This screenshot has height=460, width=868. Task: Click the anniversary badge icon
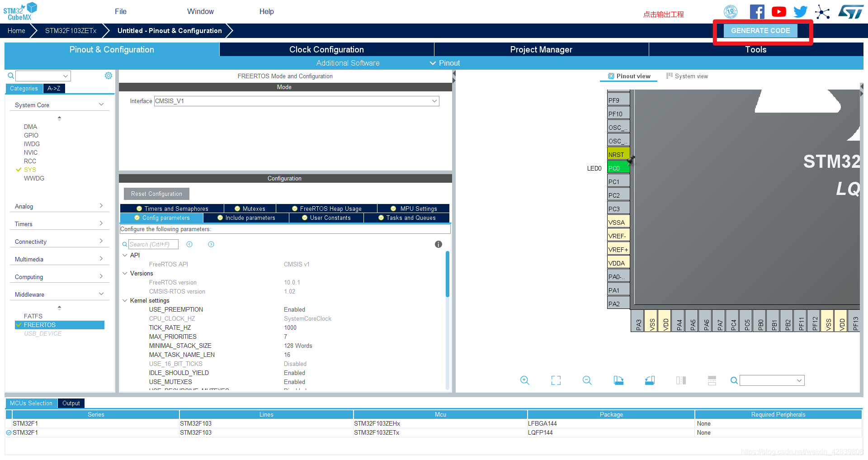tap(731, 12)
